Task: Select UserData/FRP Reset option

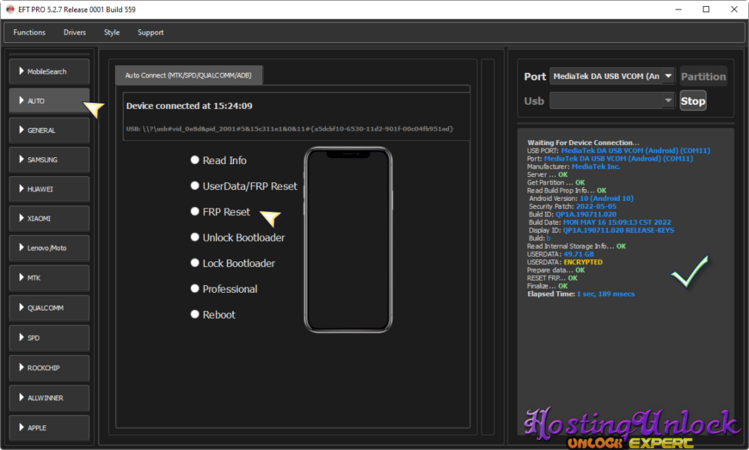Action: [x=195, y=186]
